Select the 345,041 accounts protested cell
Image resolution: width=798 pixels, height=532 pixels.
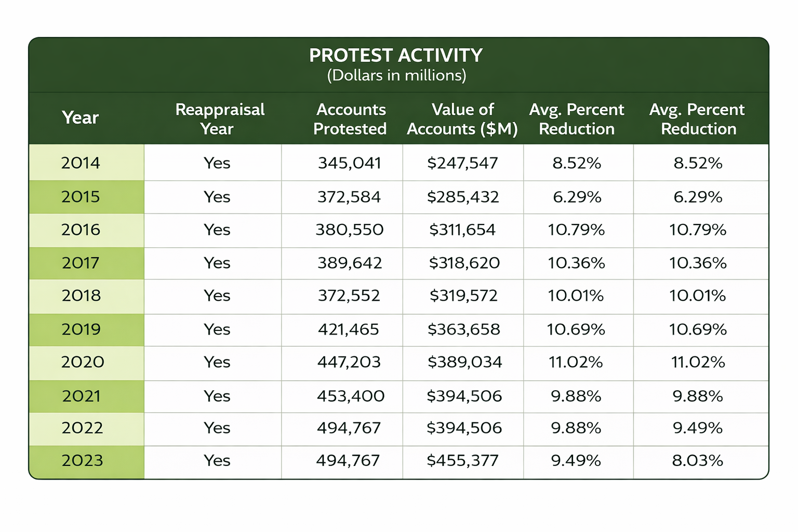pyautogui.click(x=350, y=163)
